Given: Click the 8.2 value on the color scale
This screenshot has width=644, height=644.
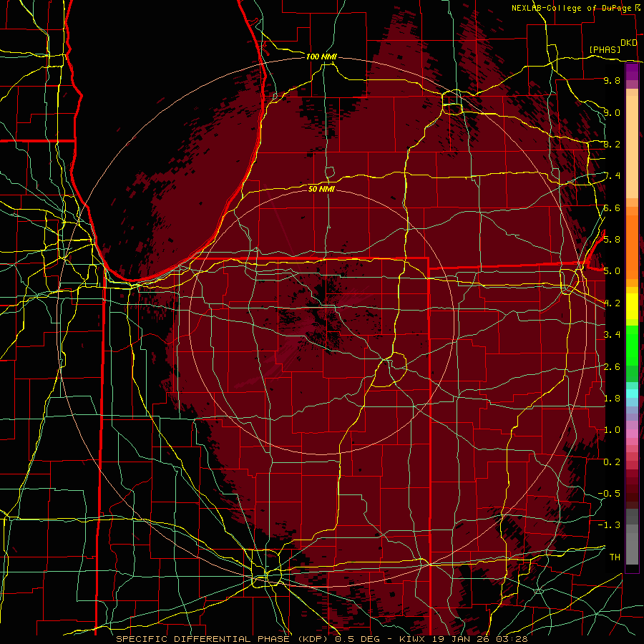Looking at the screenshot, I should point(612,144).
